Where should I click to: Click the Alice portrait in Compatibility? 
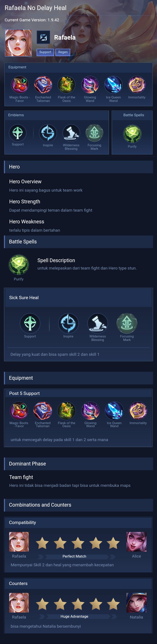137,541
